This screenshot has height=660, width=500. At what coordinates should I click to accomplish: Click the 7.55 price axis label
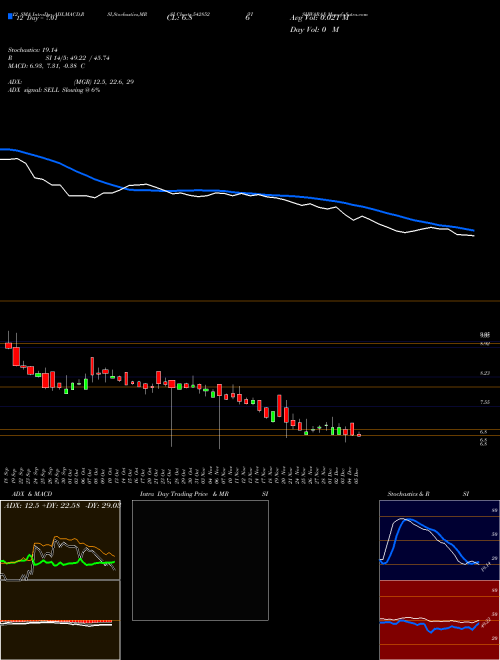(x=485, y=402)
